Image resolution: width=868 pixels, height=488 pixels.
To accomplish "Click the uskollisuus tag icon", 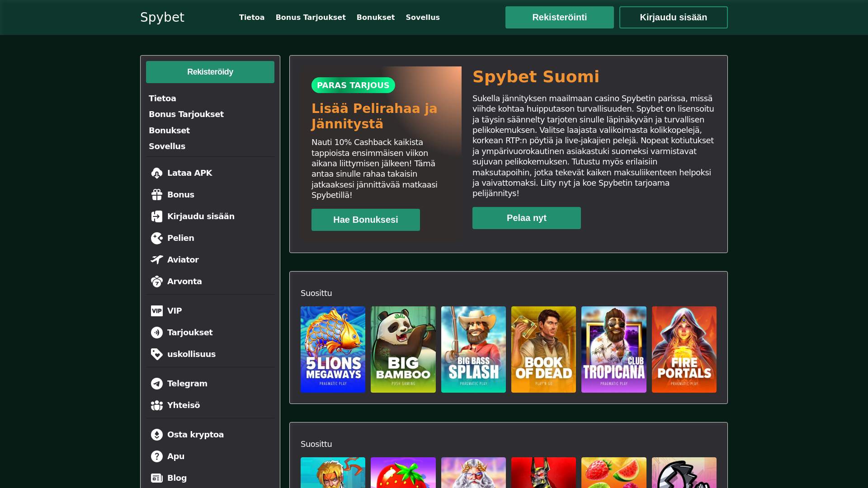I will [157, 354].
